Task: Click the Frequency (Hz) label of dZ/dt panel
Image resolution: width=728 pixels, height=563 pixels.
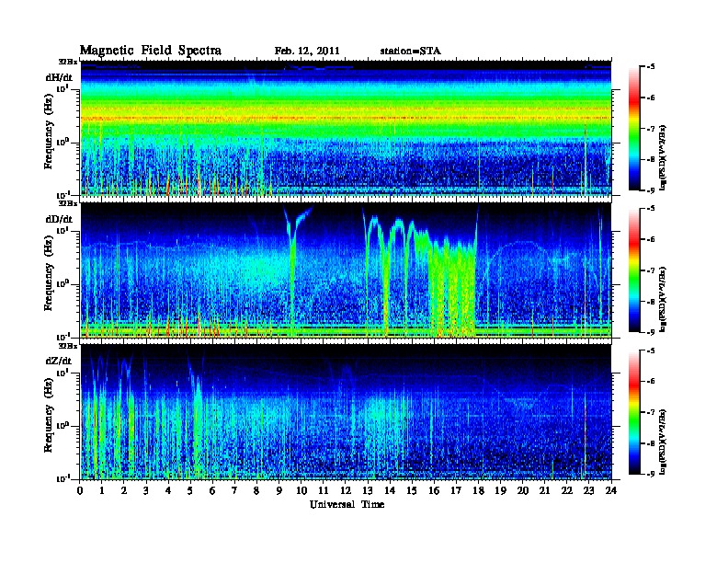Action: (x=49, y=415)
